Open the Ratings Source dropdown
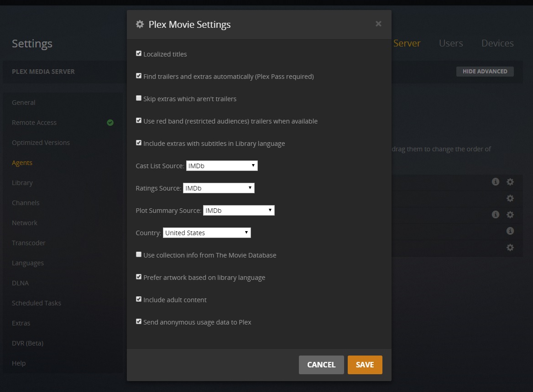 219,188
